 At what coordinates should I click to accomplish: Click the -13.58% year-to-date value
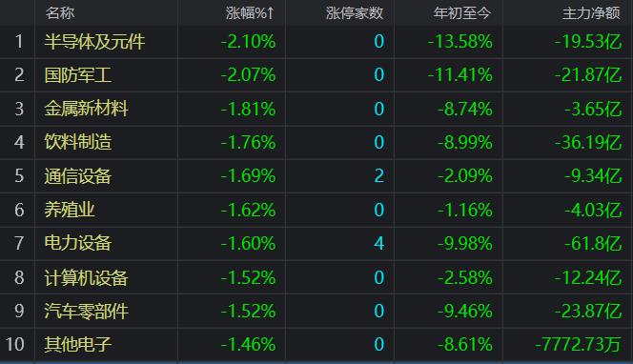pos(460,42)
